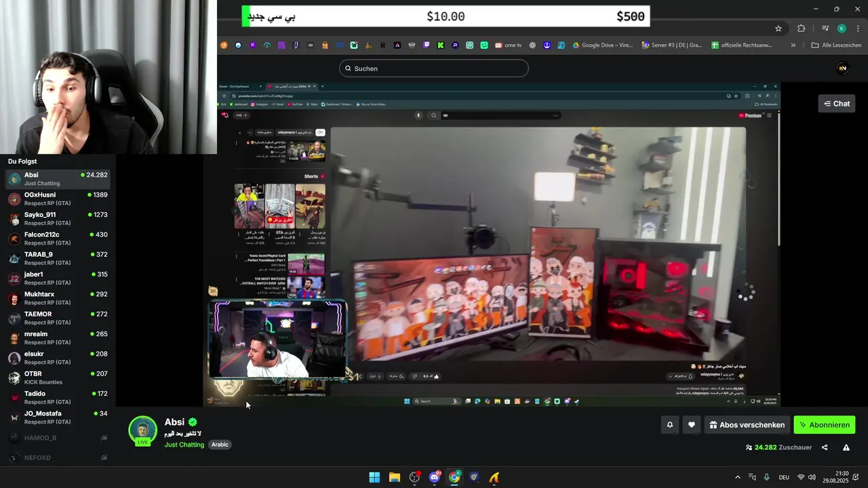Open the TARAB_9 channel in the sidebar
Screen dimensions: 868x488
point(58,258)
